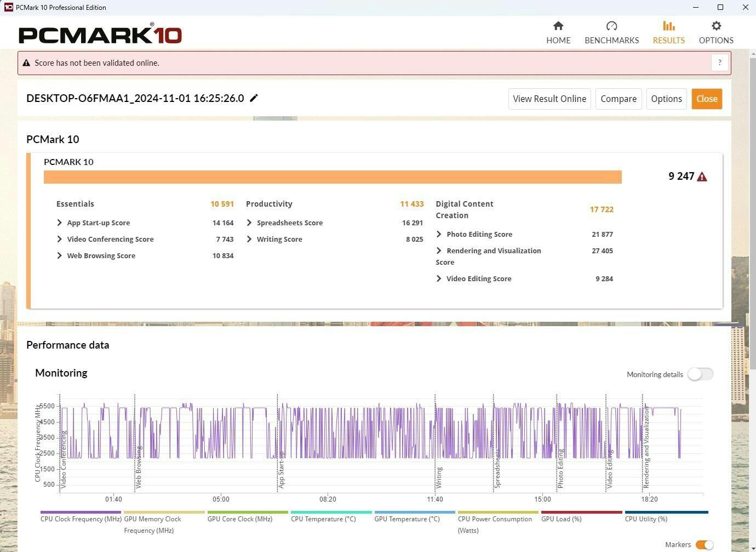The height and width of the screenshot is (552, 756).
Task: Click the Compare button
Action: (618, 99)
